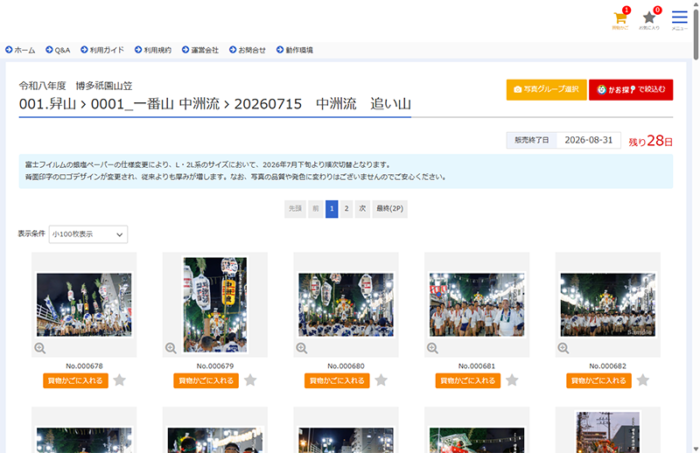700x453 pixels.
Task: Open 動作環境 in navigation bar
Action: click(295, 50)
